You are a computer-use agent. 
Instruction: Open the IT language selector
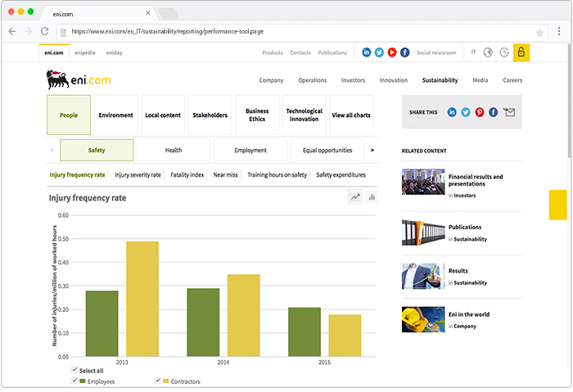click(x=473, y=52)
